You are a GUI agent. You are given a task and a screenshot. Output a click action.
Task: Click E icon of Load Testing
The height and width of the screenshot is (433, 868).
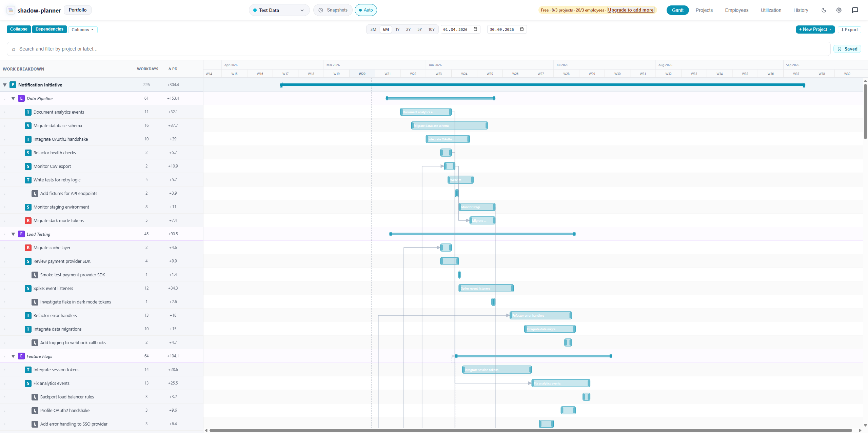tap(21, 234)
